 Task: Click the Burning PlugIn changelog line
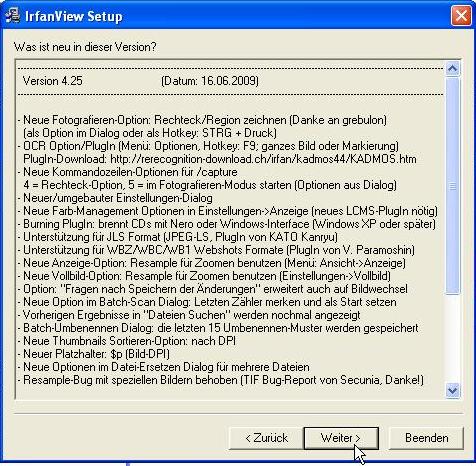coord(227,224)
